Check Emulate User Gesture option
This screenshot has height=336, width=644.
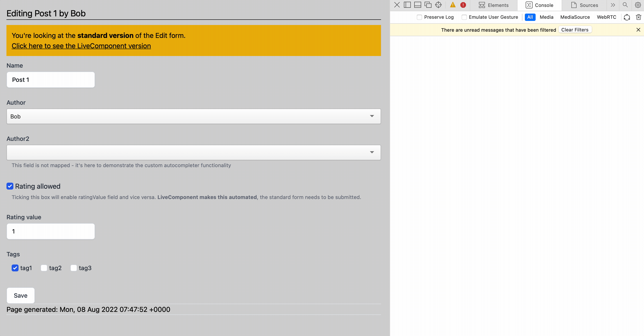(x=464, y=17)
